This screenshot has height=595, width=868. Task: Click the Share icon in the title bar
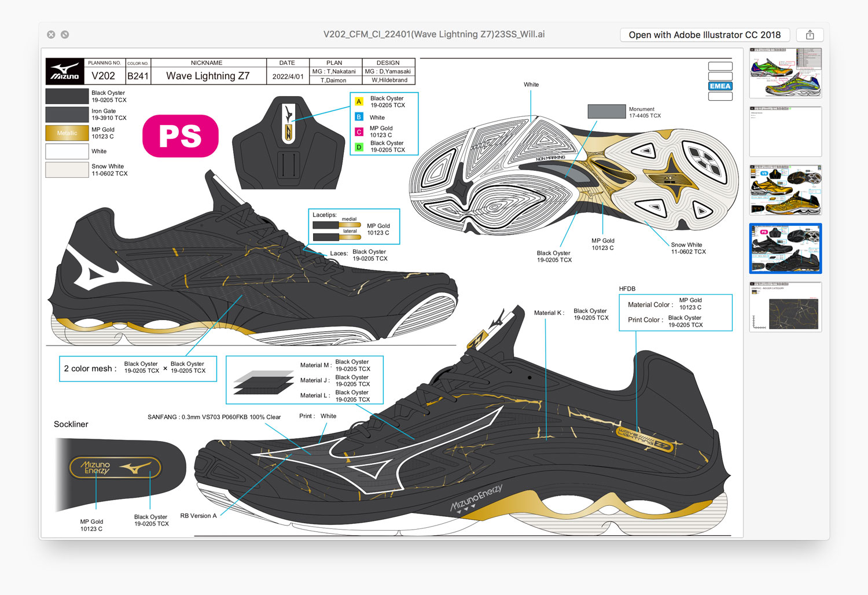810,35
